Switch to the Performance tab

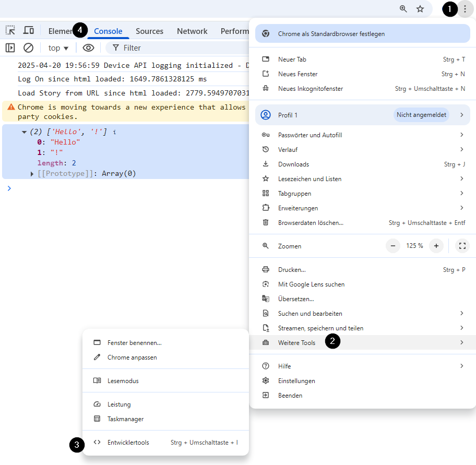click(234, 31)
